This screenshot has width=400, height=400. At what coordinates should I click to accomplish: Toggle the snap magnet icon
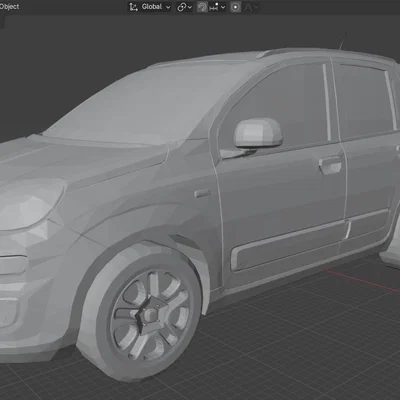202,7
